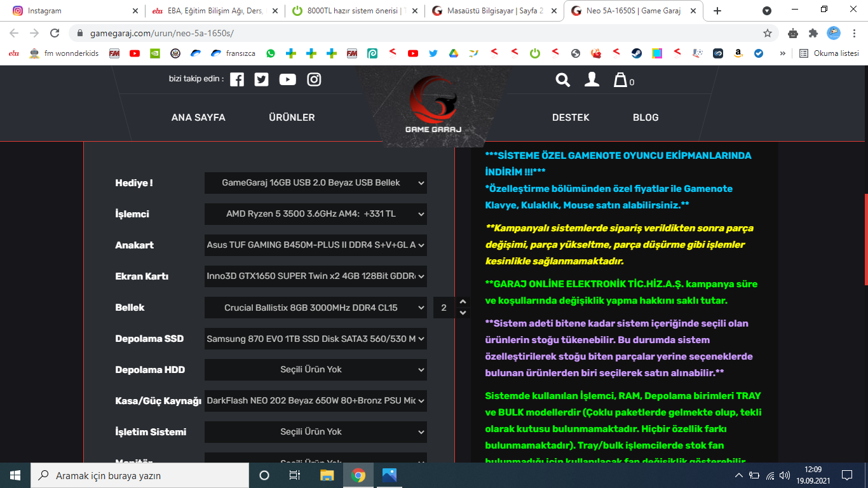868x488 pixels.
Task: Reload the current page
Action: pos(55,33)
